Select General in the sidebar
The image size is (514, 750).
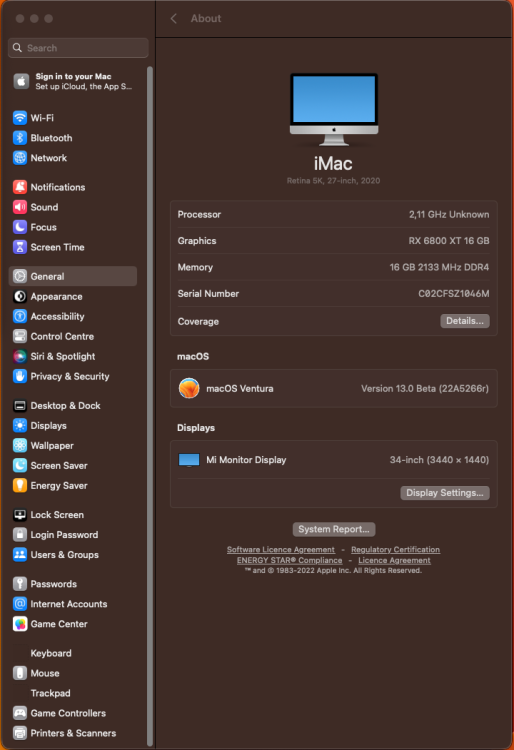[73, 276]
